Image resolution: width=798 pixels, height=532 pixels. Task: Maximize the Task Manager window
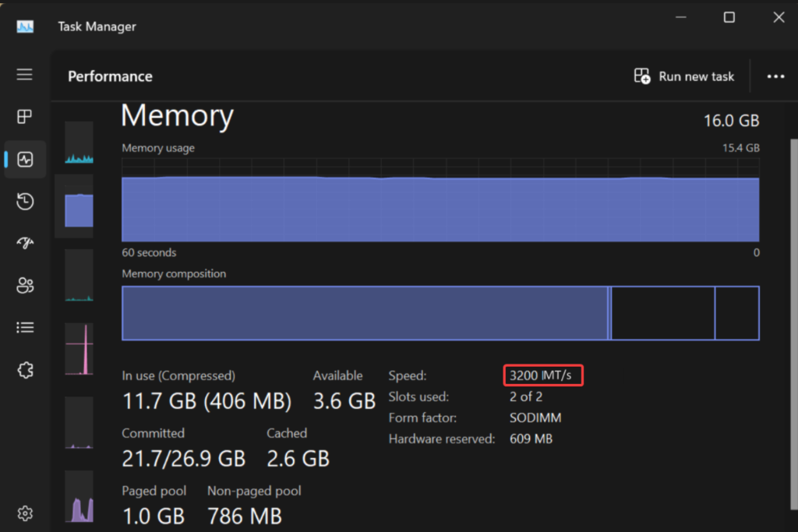(x=729, y=17)
